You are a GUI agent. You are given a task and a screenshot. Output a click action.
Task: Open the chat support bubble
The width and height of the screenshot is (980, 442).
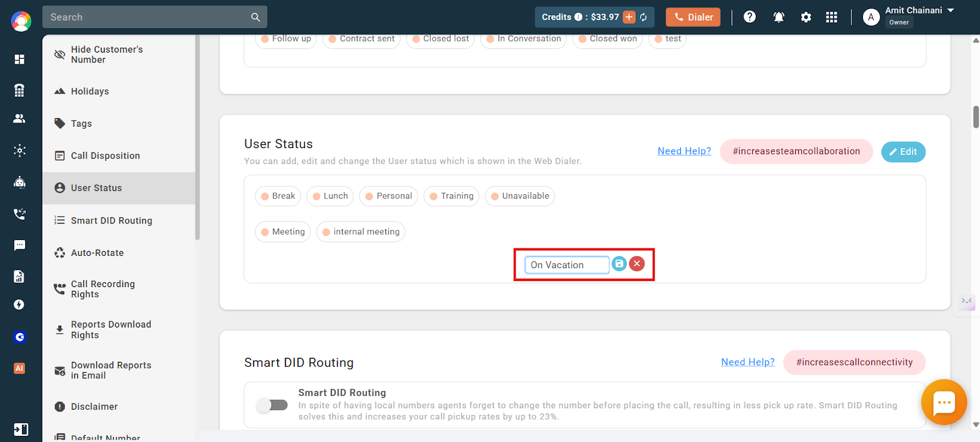click(x=944, y=402)
